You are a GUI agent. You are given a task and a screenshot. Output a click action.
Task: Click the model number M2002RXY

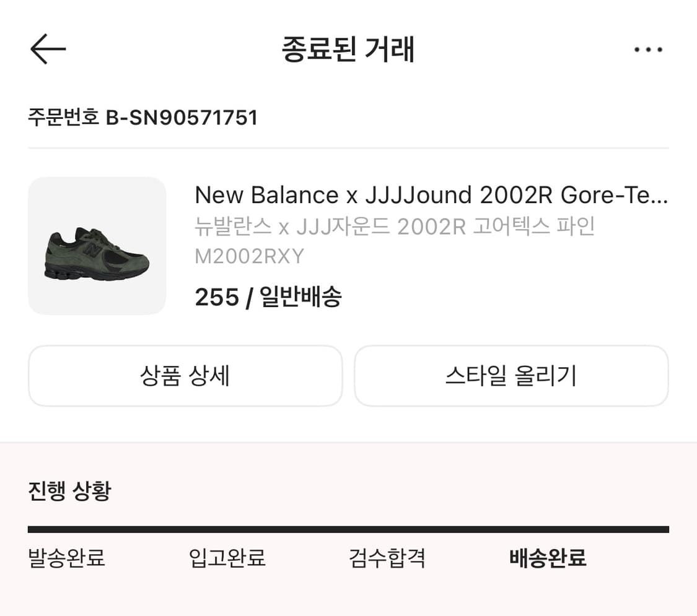[x=249, y=256]
